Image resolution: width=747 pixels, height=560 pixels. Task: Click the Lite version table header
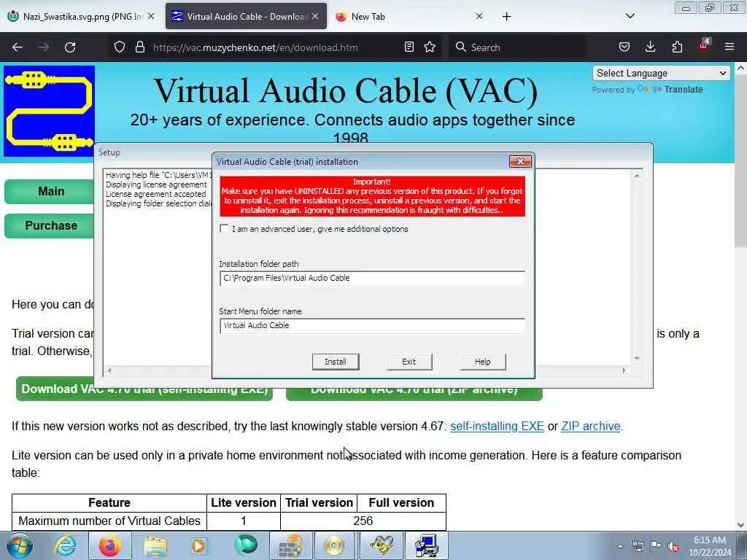click(244, 503)
